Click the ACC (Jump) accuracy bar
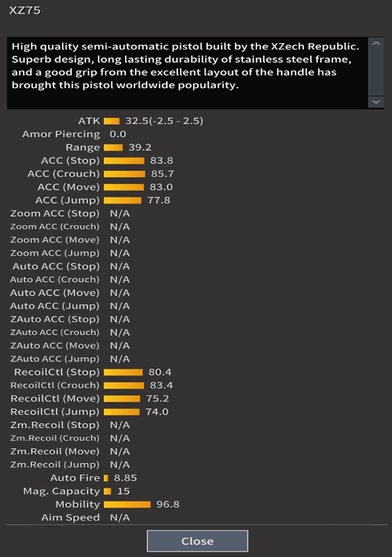This screenshot has height=557, width=392. (122, 200)
